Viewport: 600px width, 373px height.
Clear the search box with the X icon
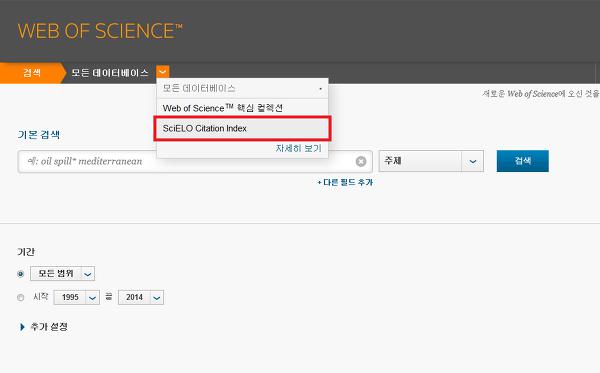(x=361, y=161)
